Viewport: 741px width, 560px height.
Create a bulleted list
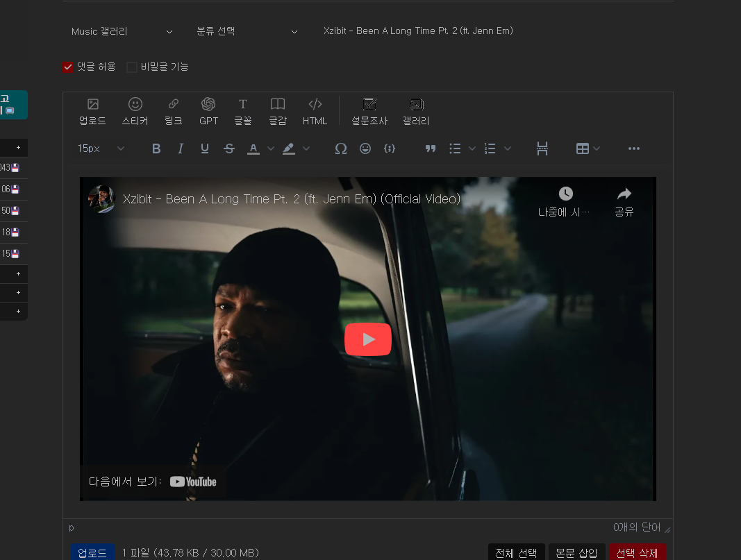(455, 149)
